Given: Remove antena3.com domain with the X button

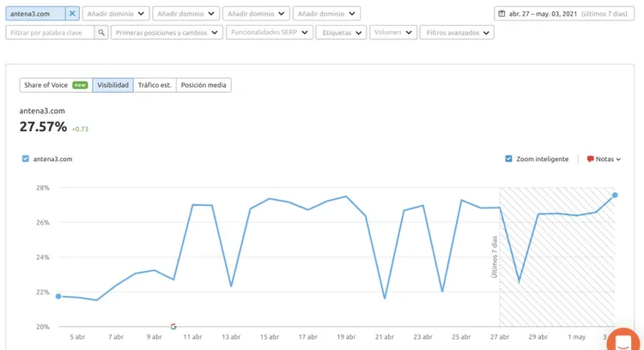Looking at the screenshot, I should 72,14.
